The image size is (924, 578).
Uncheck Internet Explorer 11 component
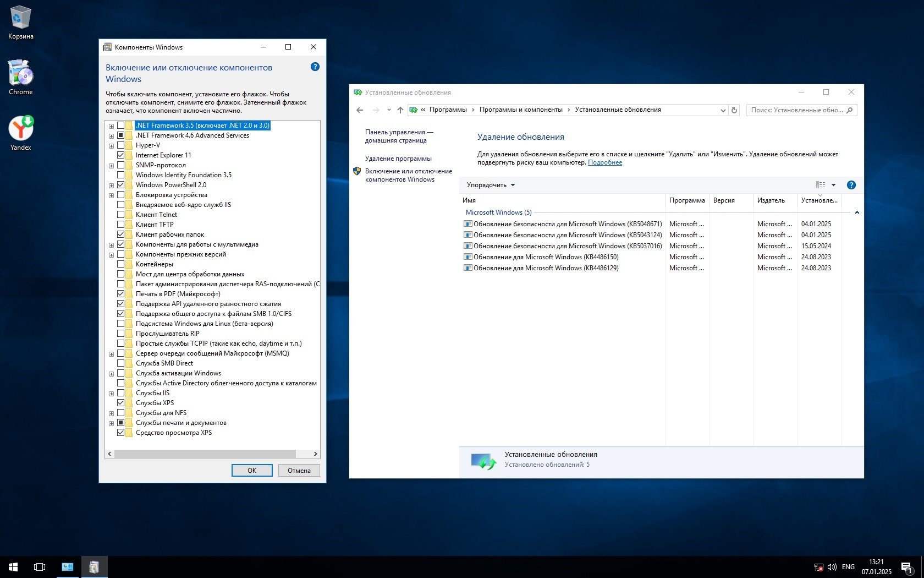pos(120,155)
